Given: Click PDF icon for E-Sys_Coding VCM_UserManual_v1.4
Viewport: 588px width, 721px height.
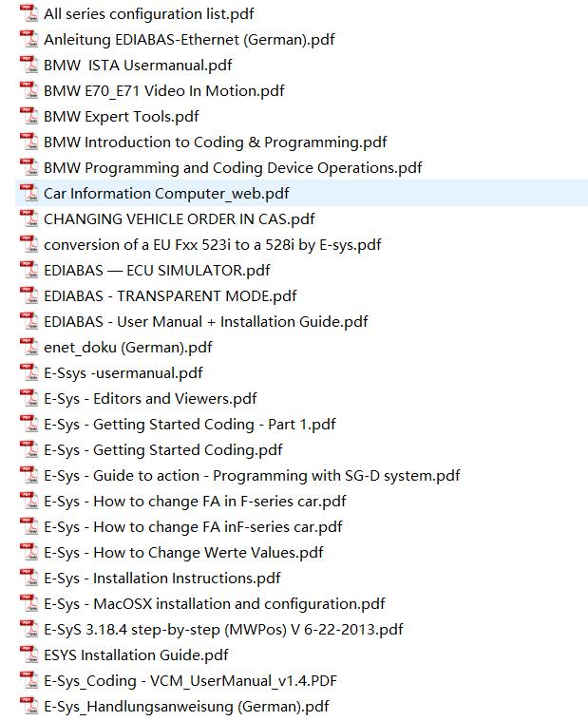Looking at the screenshot, I should tap(28, 680).
